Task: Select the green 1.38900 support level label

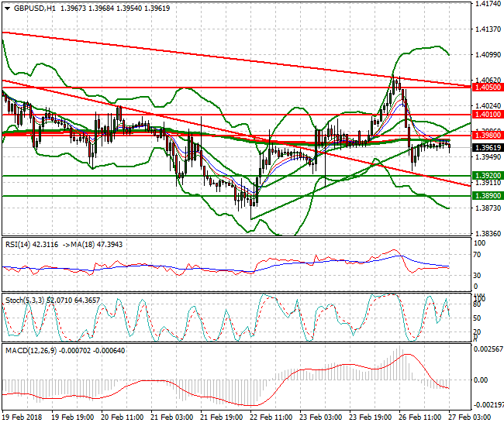Action: 488,195
